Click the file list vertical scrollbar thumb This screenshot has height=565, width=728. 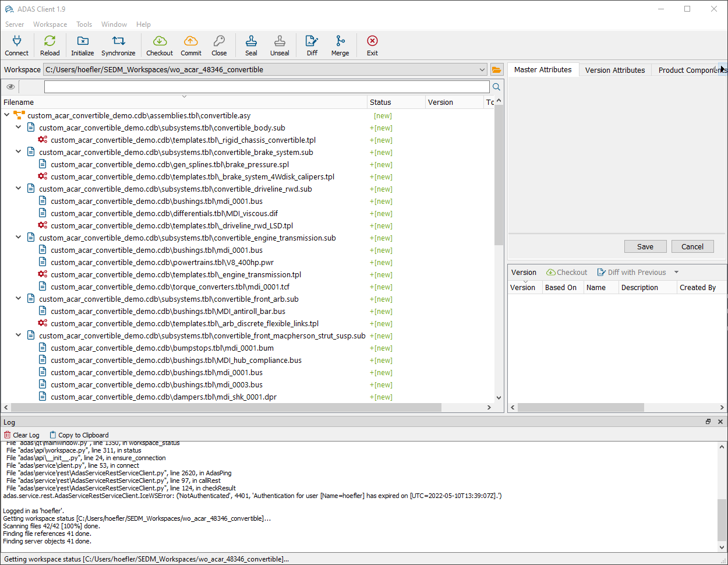499,175
